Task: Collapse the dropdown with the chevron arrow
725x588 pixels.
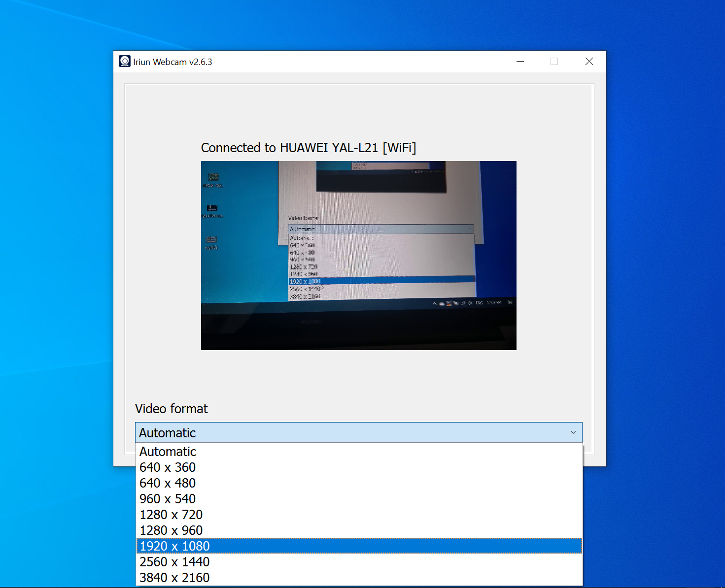Action: [x=573, y=432]
